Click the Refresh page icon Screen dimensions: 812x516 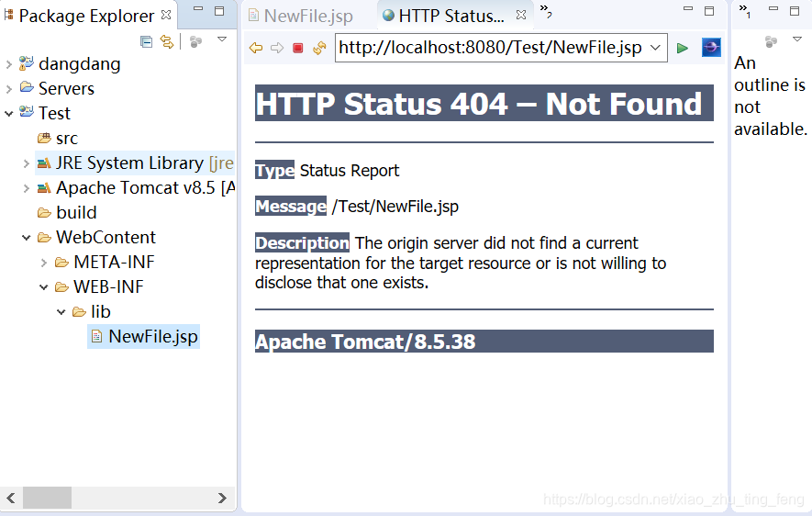coord(319,48)
